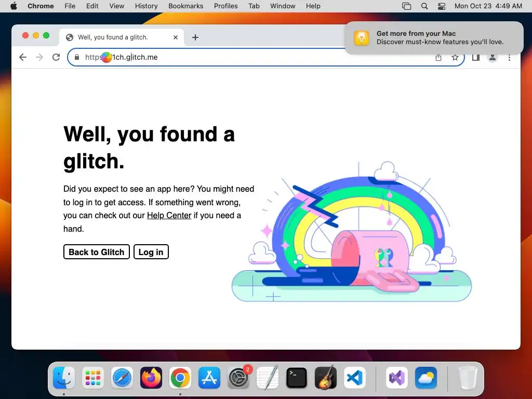Open the Chrome profile avatar
This screenshot has width=532, height=399.
(x=493, y=57)
